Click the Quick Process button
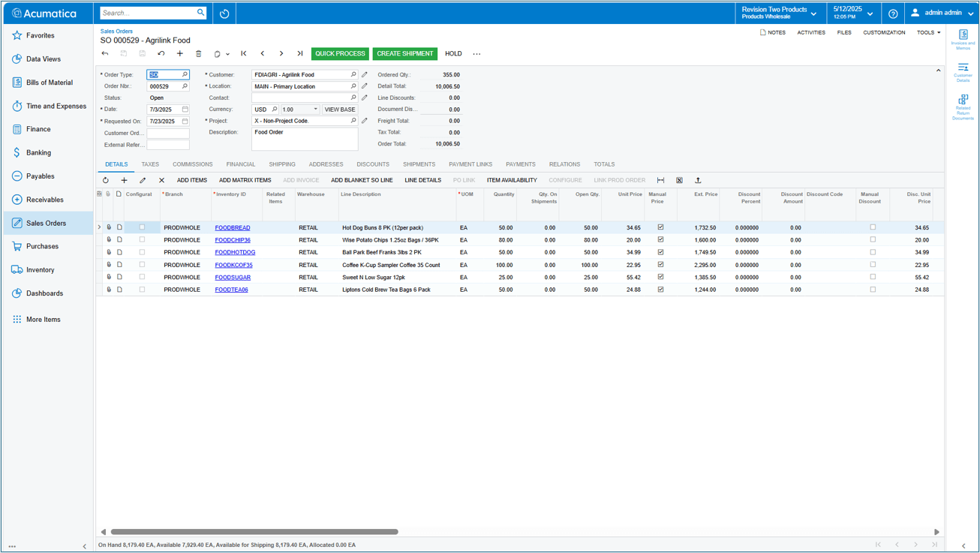The image size is (980, 553). 340,54
